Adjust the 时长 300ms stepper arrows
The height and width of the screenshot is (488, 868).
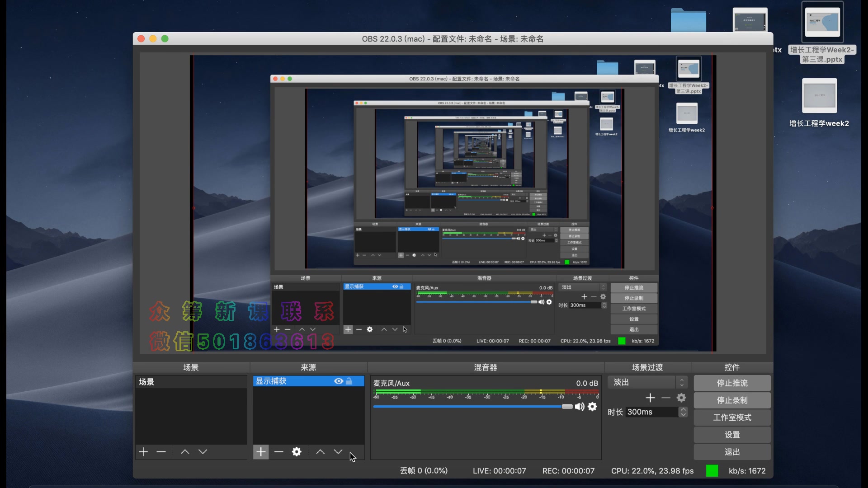(x=683, y=412)
